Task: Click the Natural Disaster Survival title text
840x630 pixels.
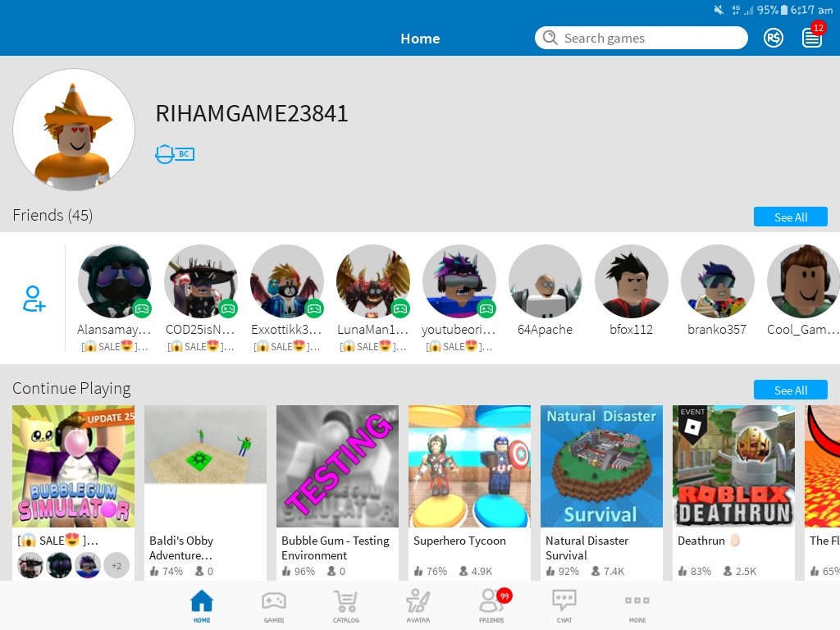Action: tap(587, 548)
